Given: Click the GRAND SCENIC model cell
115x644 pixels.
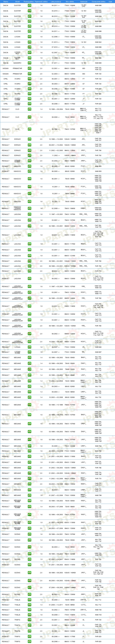Looking at the screenshot, I should [17, 161].
